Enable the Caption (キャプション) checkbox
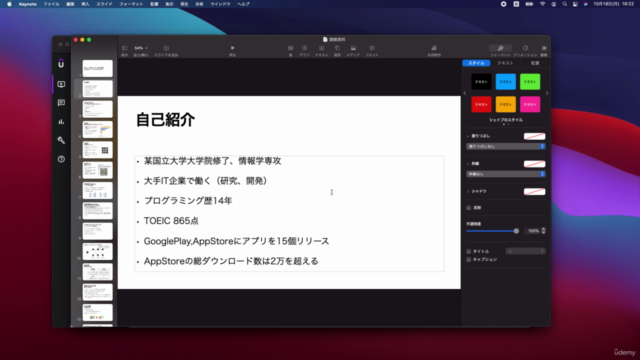This screenshot has height=360, width=640. 469,260
